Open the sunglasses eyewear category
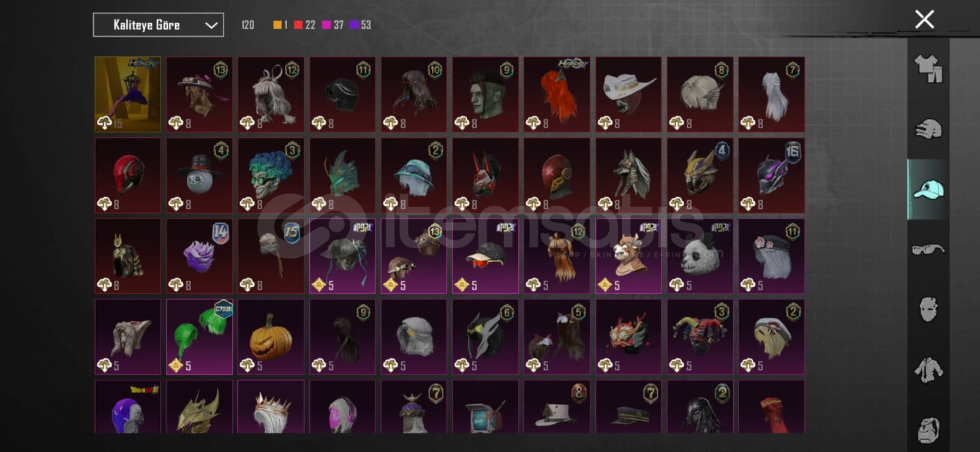Screen dimensions: 980x452 click(x=928, y=249)
